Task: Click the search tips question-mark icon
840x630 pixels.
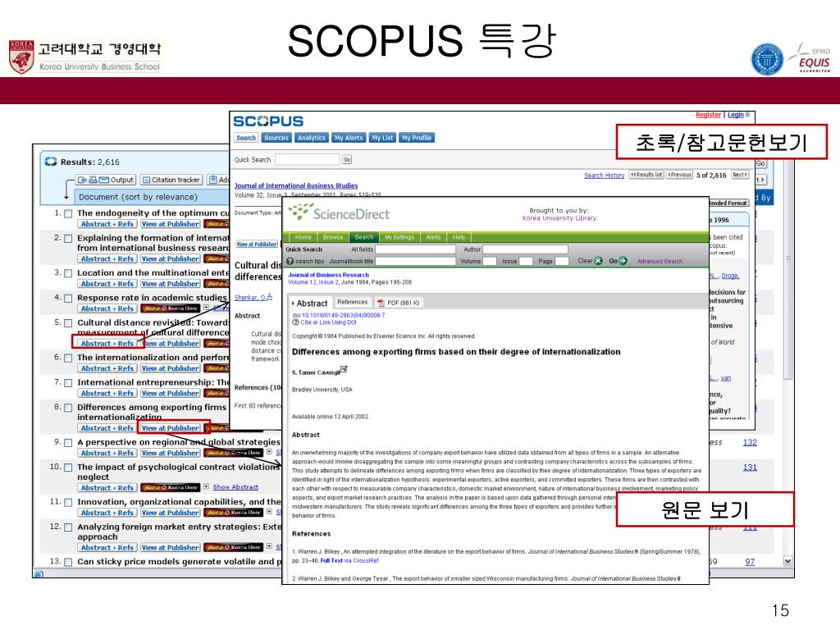Action: 290,261
